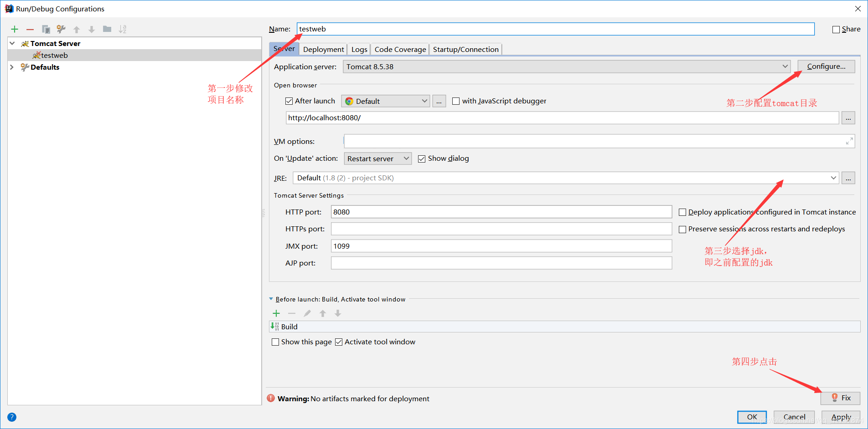Toggle the Show dialog checkbox
The height and width of the screenshot is (429, 868).
(x=422, y=159)
